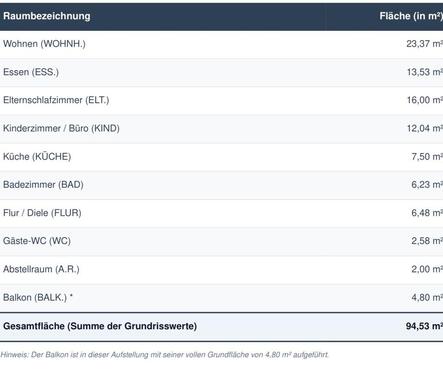This screenshot has height=375, width=443.
Task: Select the Balkon (BALK.) row
Action: pyautogui.click(x=221, y=298)
